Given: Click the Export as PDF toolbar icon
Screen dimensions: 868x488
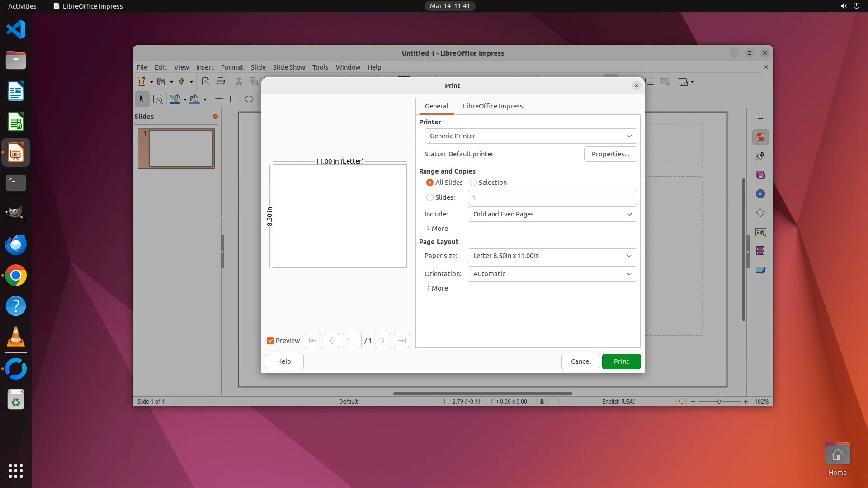Looking at the screenshot, I should click(206, 82).
